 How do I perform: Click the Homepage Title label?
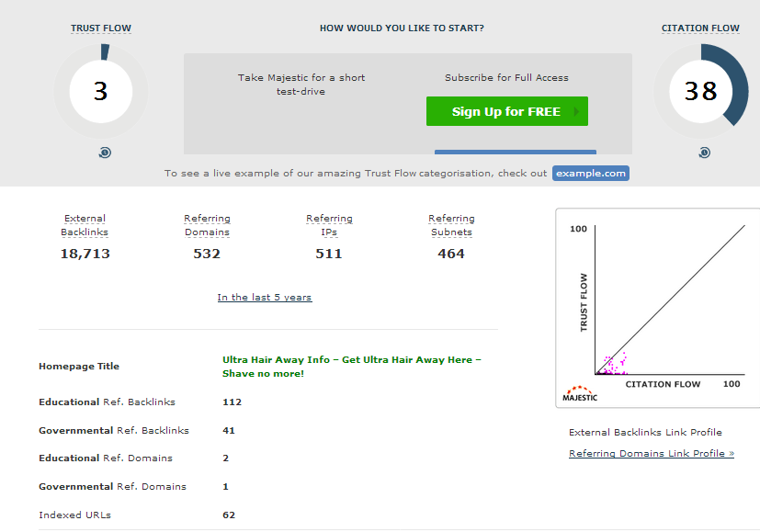pyautogui.click(x=79, y=367)
